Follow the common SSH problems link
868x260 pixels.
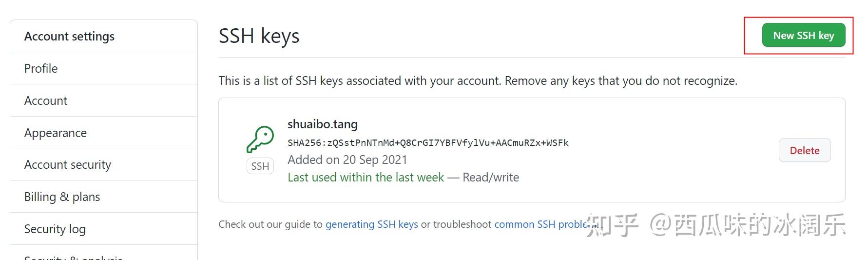click(541, 224)
